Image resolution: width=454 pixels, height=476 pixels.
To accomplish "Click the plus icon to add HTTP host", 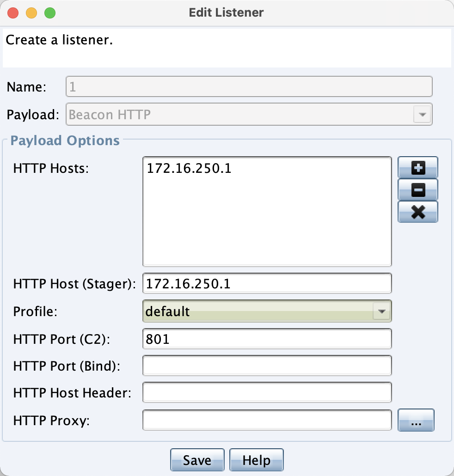I will coord(417,168).
